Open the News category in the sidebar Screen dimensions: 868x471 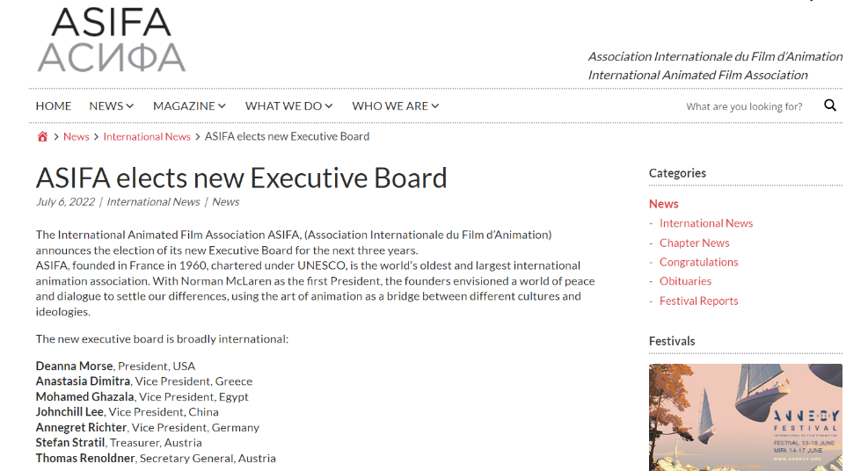point(664,204)
